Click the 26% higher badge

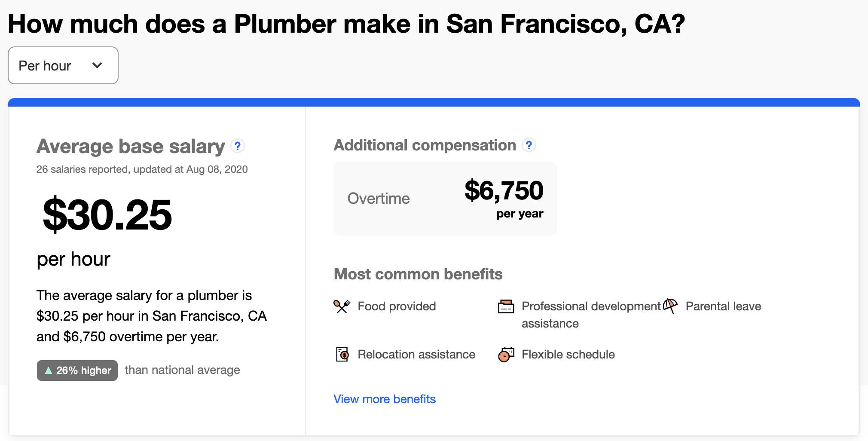click(77, 370)
